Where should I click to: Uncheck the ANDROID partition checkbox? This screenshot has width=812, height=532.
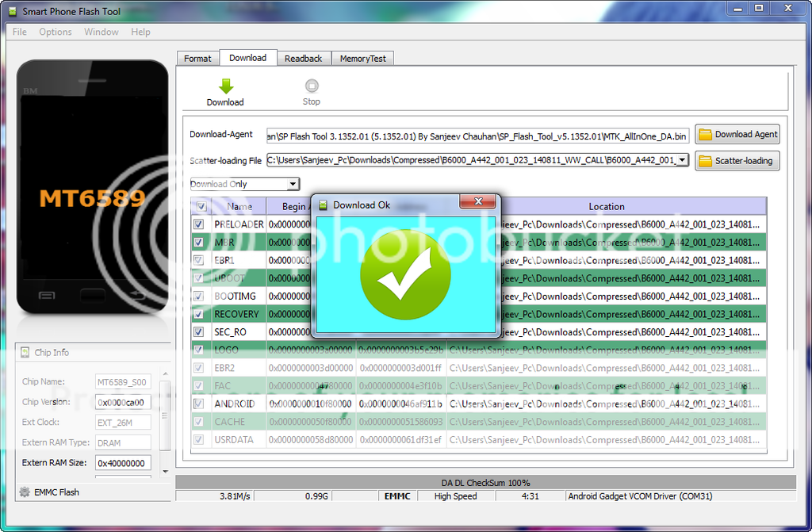(198, 404)
